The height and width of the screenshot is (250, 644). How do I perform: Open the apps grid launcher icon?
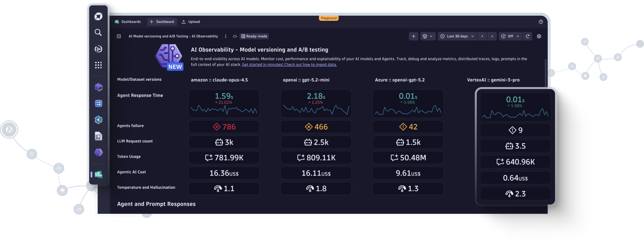(x=98, y=65)
